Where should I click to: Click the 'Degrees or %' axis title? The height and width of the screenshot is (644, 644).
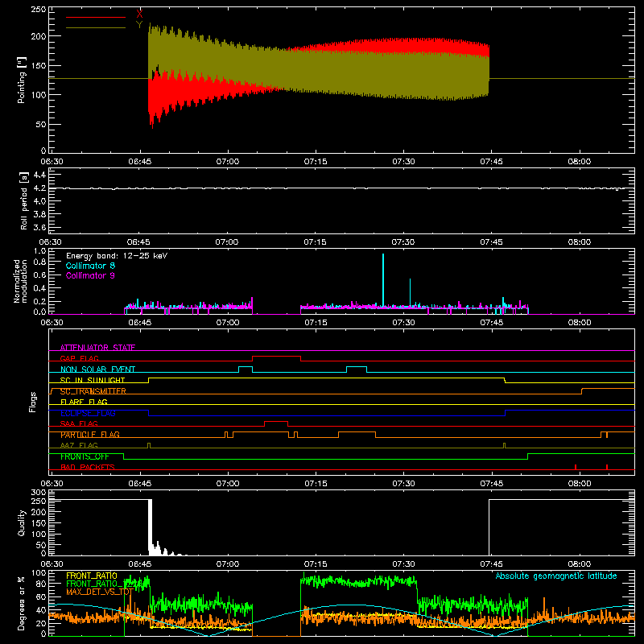[x=22, y=603]
